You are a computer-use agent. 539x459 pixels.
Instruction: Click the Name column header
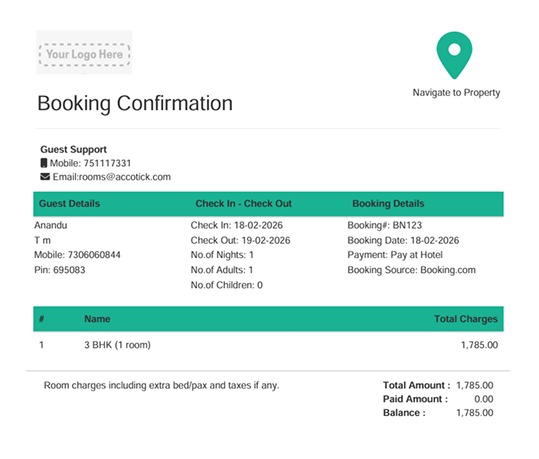97,319
